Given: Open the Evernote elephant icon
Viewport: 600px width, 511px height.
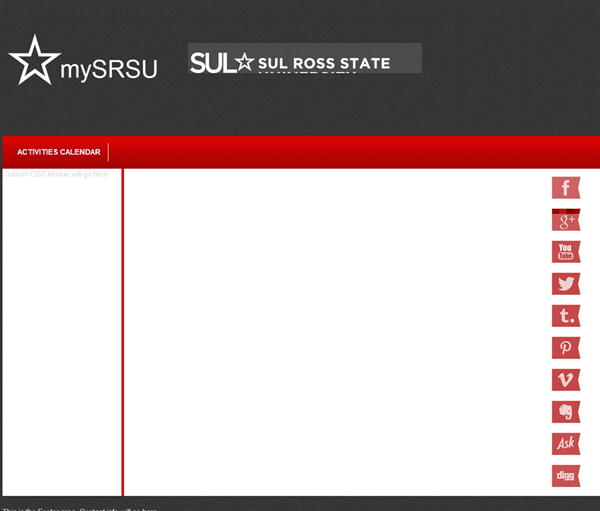Looking at the screenshot, I should 565,412.
